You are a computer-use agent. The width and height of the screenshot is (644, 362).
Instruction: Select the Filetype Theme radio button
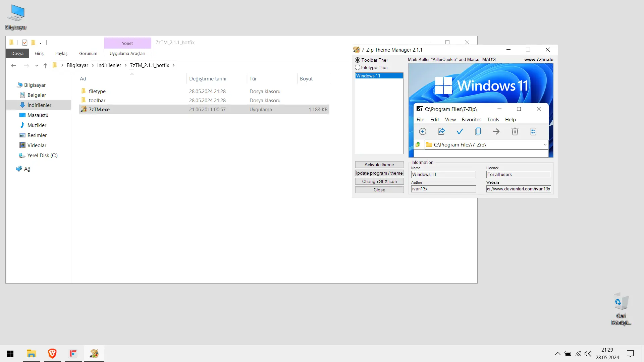[x=358, y=67]
